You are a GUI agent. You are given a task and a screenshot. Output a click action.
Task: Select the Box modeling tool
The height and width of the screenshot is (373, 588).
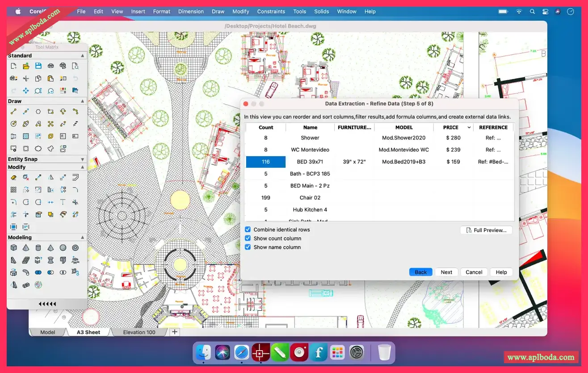tap(13, 247)
